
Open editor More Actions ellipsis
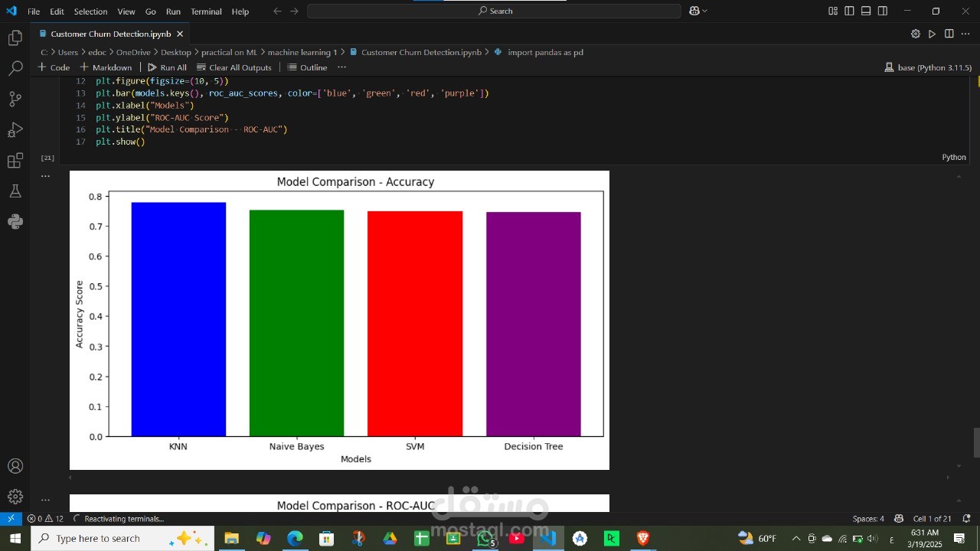point(965,34)
